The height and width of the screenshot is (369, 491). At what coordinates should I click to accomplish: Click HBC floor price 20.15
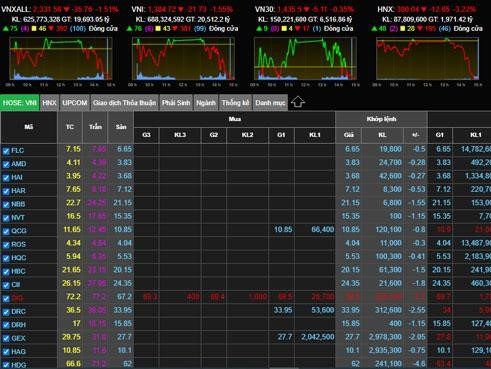coord(123,270)
